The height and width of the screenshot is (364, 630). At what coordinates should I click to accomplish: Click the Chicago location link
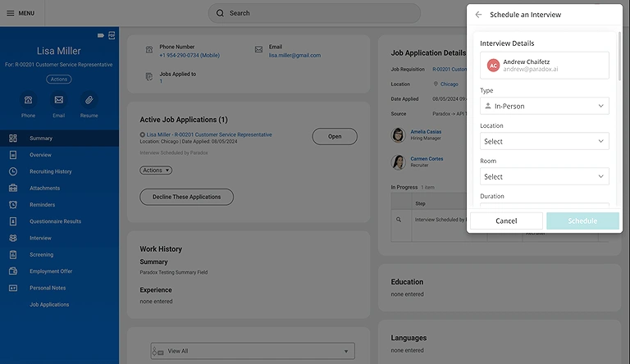(x=450, y=84)
